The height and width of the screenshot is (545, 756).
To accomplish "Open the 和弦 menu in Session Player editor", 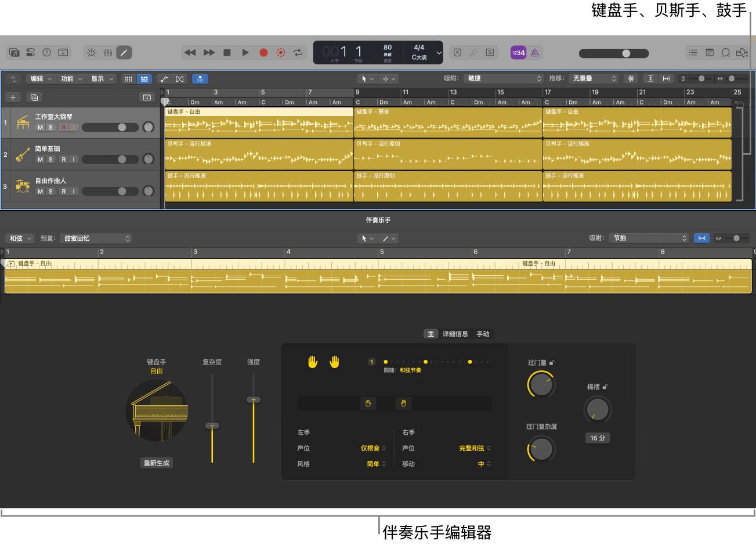I will [x=20, y=239].
